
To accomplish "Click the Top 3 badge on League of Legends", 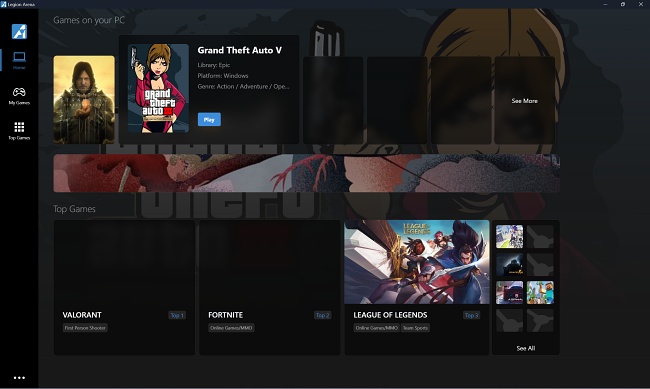I will [471, 315].
